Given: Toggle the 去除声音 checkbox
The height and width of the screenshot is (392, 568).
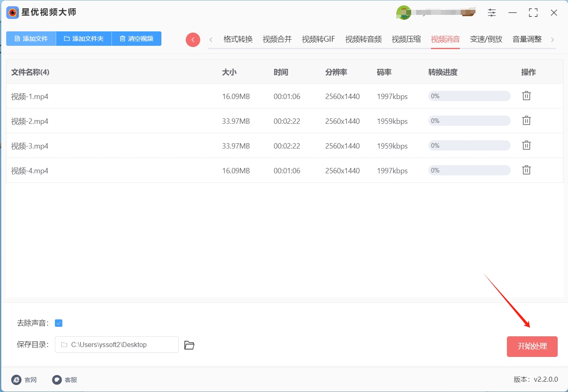Looking at the screenshot, I should (x=59, y=323).
